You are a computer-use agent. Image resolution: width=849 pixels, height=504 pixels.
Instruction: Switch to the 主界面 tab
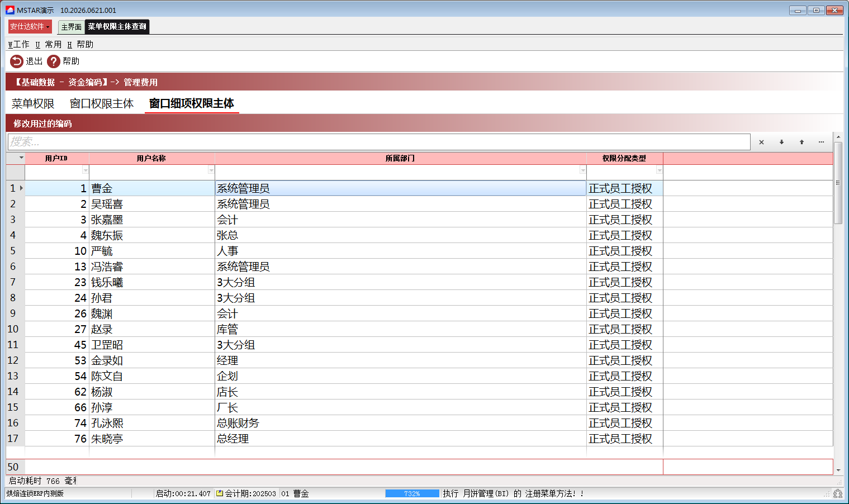click(x=72, y=27)
